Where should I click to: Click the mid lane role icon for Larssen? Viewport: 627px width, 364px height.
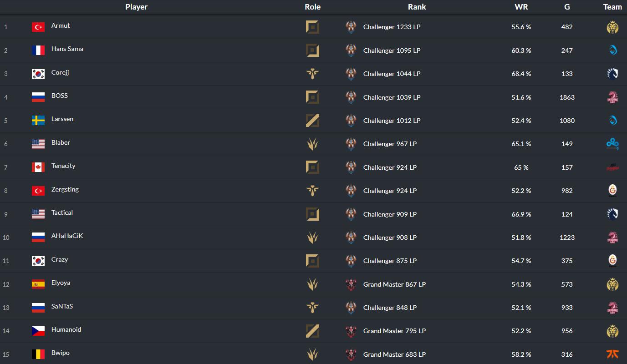(x=312, y=121)
